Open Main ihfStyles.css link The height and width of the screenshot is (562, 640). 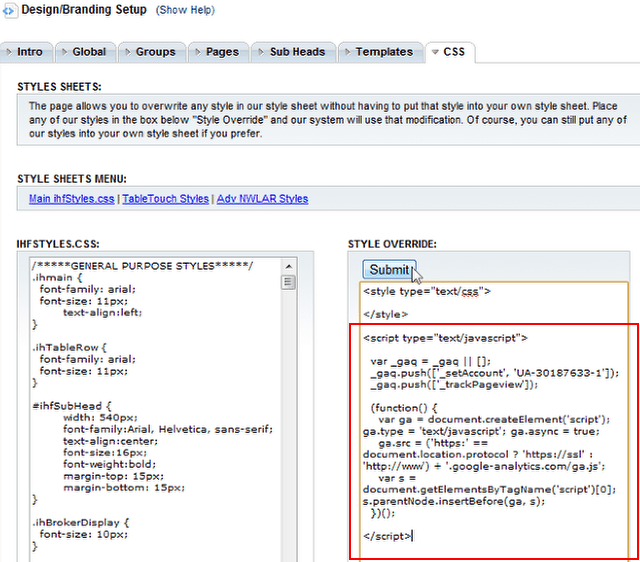point(71,199)
